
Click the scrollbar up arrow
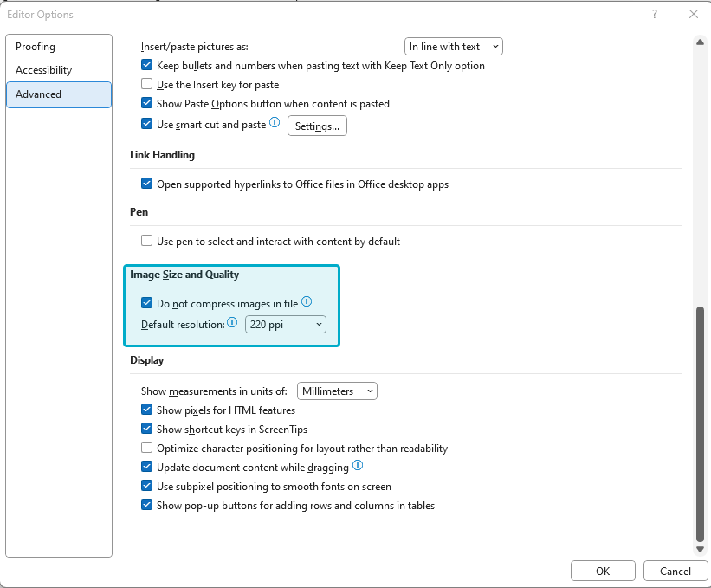700,42
